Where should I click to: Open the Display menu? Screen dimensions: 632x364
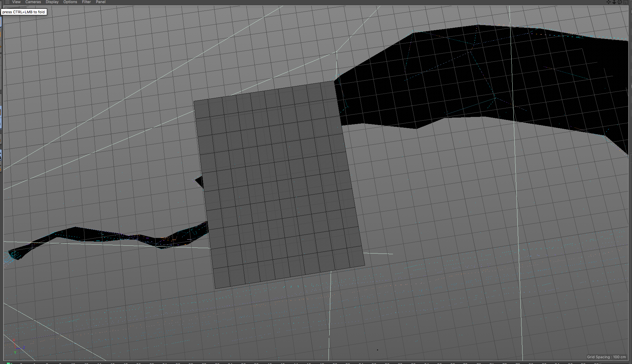click(52, 2)
